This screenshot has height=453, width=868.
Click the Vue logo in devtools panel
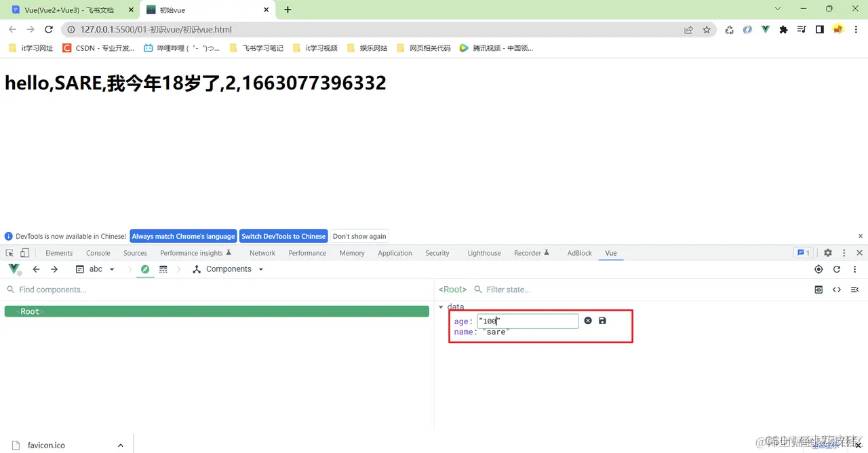14,269
